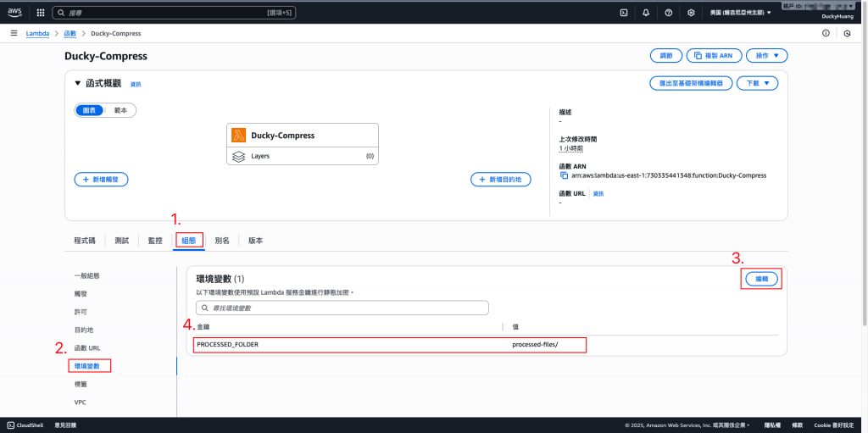The image size is (868, 433).
Task: Select 函數 URL in side menu
Action: 87,347
